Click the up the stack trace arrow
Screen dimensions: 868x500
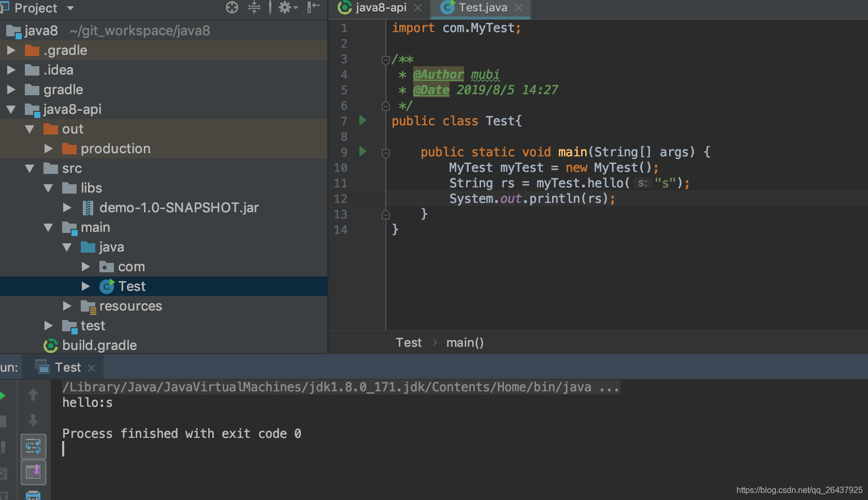coord(33,394)
